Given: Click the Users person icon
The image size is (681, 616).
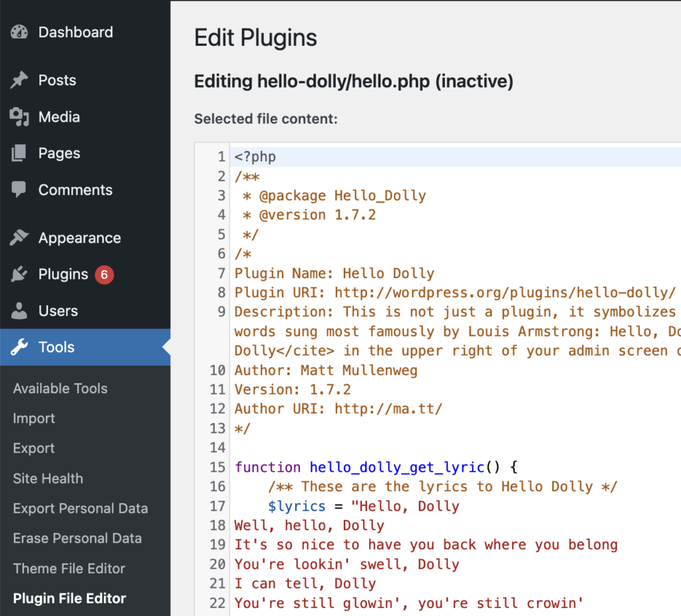Looking at the screenshot, I should (19, 311).
